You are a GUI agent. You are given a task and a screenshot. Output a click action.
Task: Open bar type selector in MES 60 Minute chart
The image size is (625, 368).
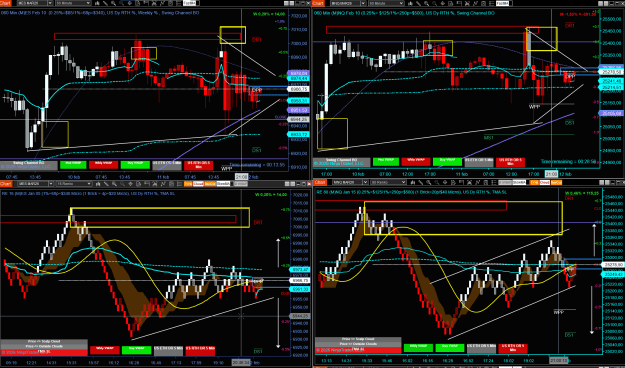[x=97, y=3]
